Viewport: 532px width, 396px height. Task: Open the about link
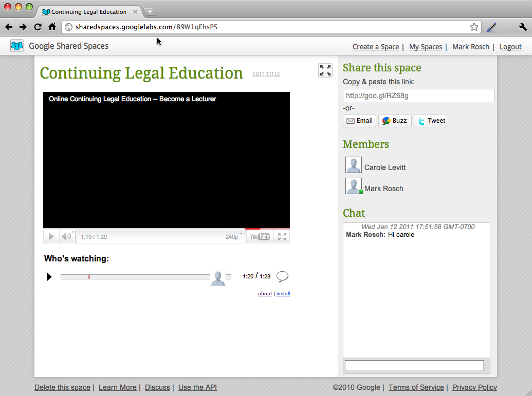[265, 294]
